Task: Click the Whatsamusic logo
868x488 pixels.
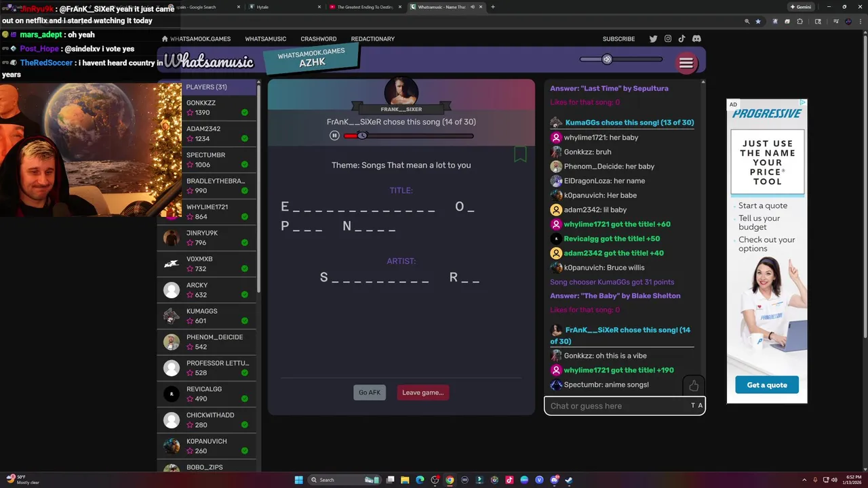Action: click(x=209, y=62)
